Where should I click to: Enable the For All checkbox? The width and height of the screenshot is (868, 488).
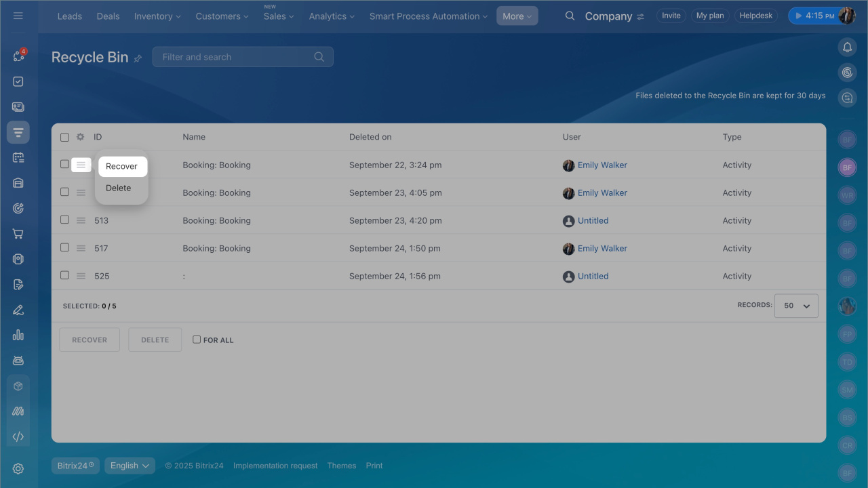[197, 340]
